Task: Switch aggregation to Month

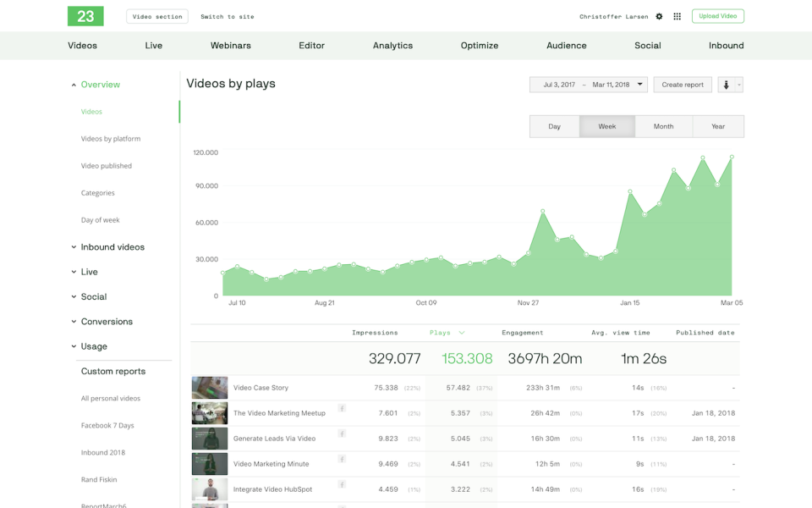Action: click(663, 125)
